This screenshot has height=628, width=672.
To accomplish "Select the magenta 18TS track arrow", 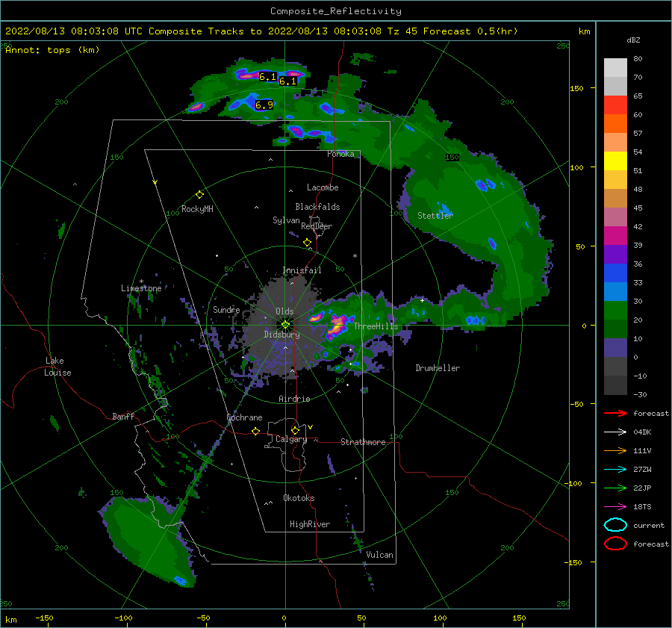I will (615, 507).
